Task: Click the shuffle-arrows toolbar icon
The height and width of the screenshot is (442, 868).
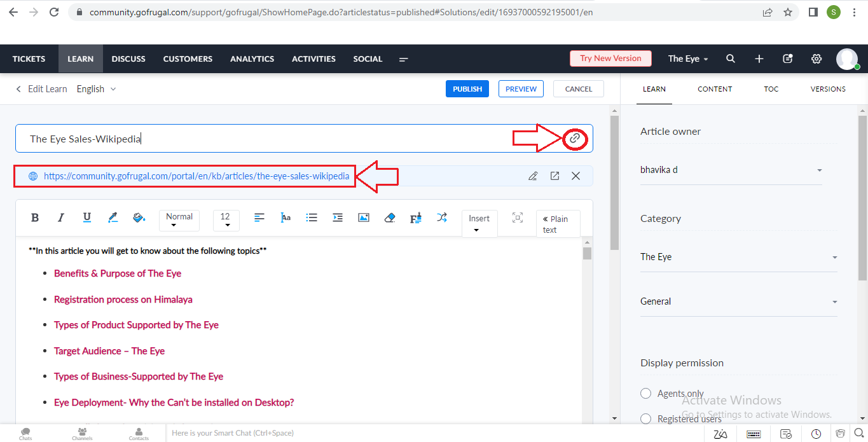Action: (x=442, y=218)
